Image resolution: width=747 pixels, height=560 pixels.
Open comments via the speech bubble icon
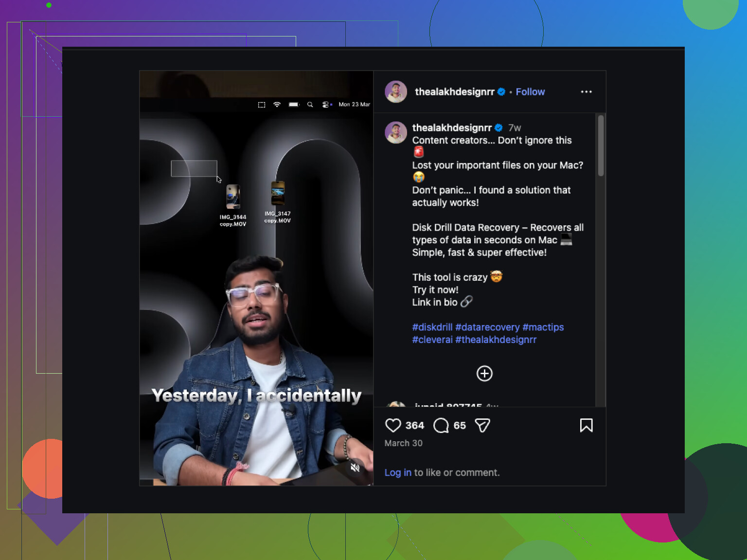tap(441, 426)
